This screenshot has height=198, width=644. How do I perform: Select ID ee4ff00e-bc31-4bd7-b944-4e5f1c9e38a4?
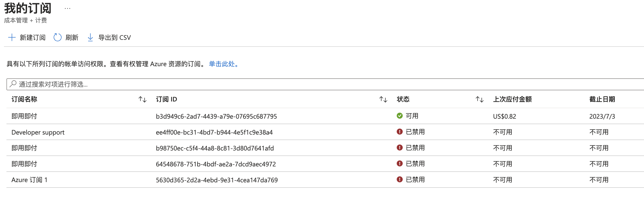tap(214, 132)
